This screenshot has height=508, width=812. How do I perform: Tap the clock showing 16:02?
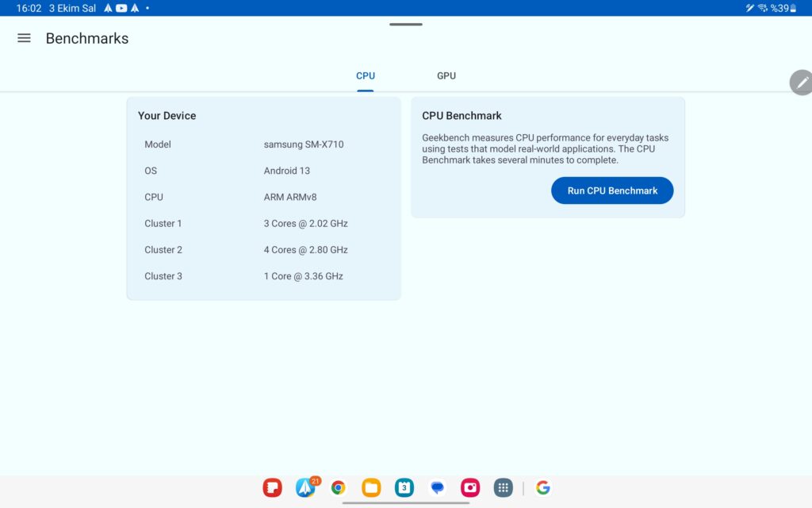pos(29,8)
